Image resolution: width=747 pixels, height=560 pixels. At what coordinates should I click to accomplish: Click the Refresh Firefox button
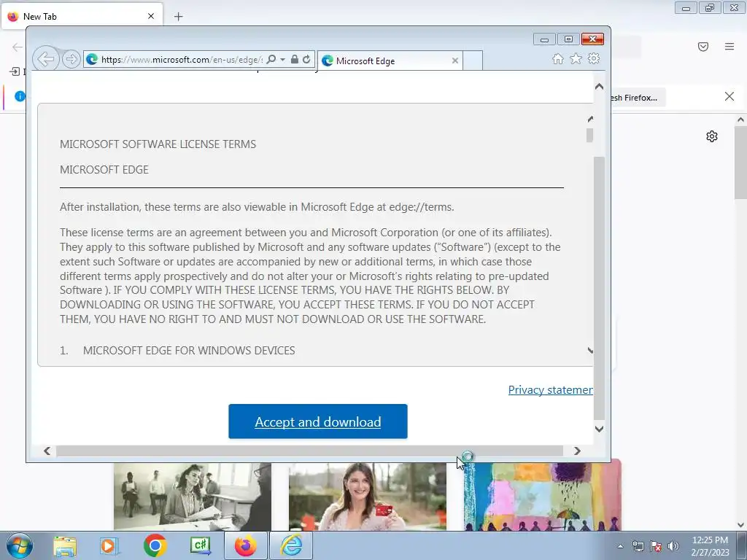pos(638,98)
